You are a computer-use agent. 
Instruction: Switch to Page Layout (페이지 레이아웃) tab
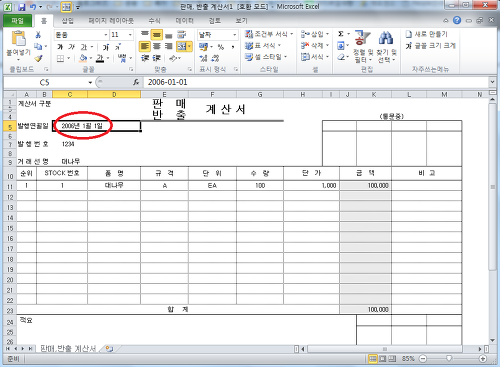tap(111, 21)
